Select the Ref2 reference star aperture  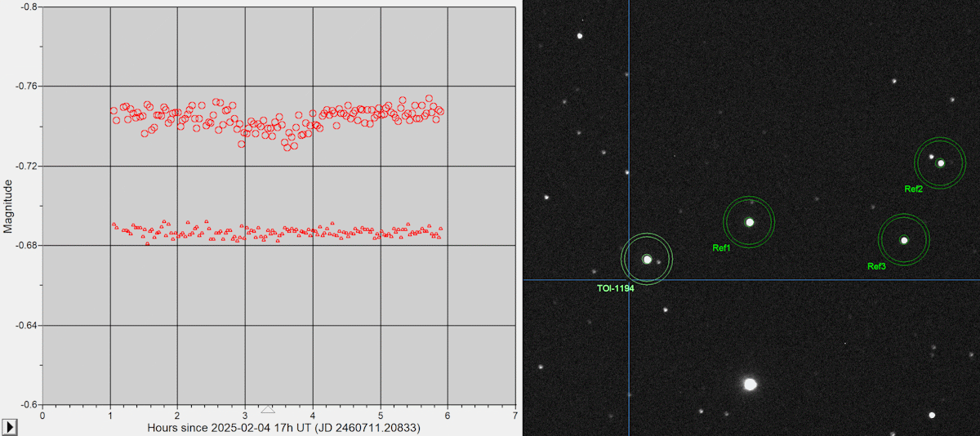click(940, 162)
